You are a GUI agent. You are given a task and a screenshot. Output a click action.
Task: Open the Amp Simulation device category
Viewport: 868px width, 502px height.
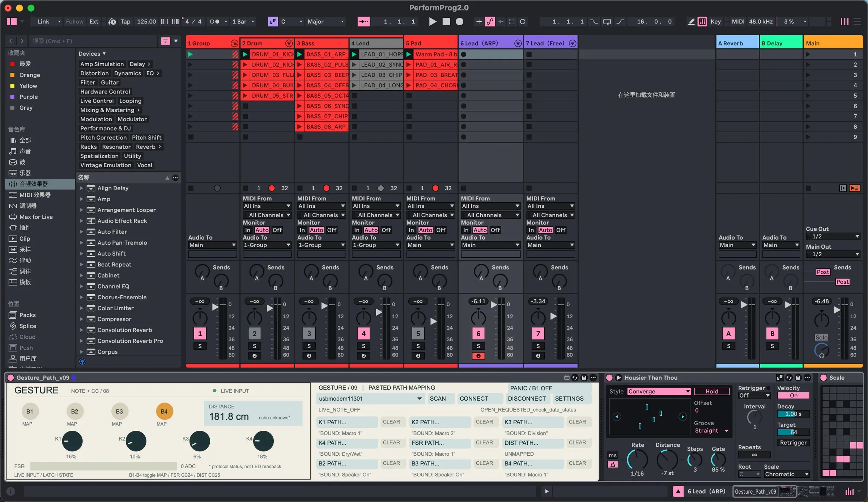click(102, 64)
